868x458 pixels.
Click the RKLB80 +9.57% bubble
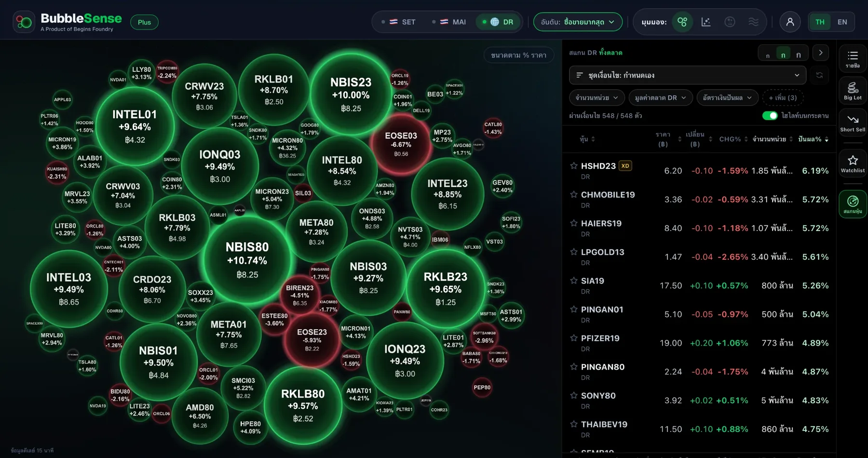click(303, 406)
